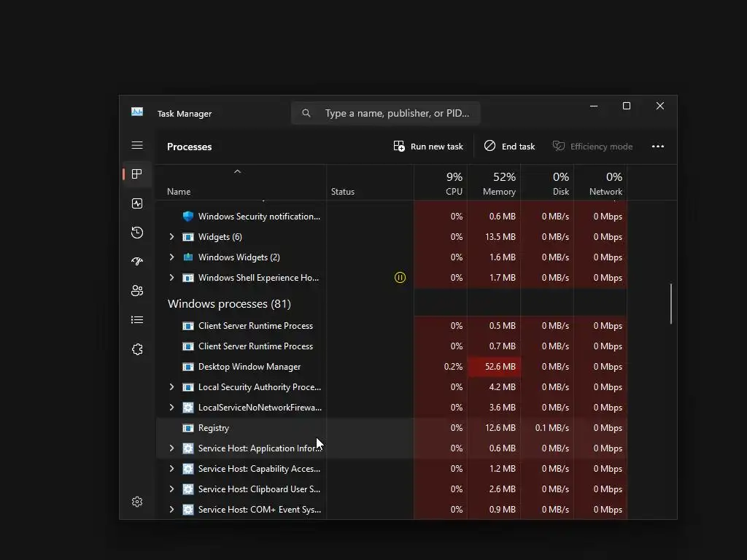Click the Widgets (6) process icon
The image size is (747, 560).
tap(188, 237)
